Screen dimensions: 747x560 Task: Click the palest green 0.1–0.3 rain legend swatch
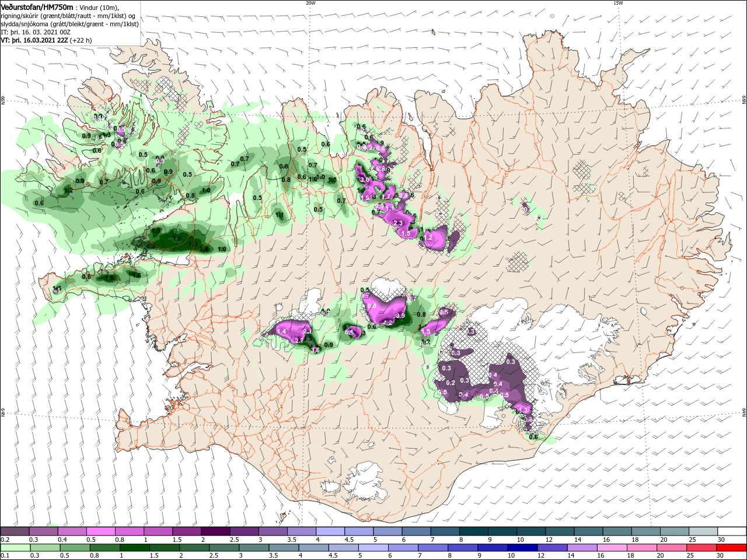point(15,548)
